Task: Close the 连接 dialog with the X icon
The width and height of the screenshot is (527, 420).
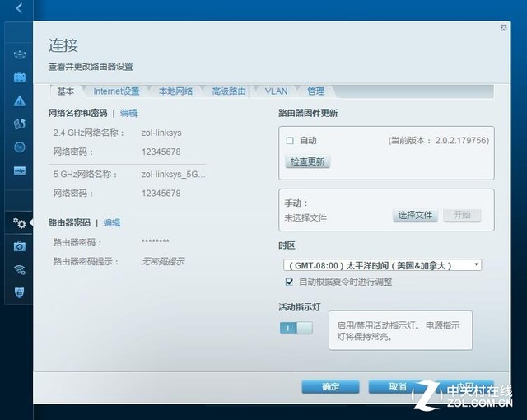Action: coord(503,27)
